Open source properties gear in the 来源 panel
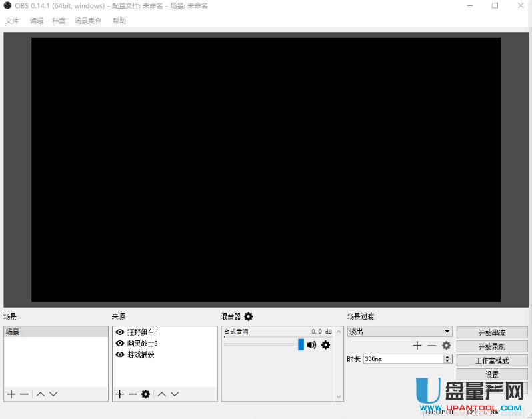This screenshot has width=532, height=419. coord(145,394)
